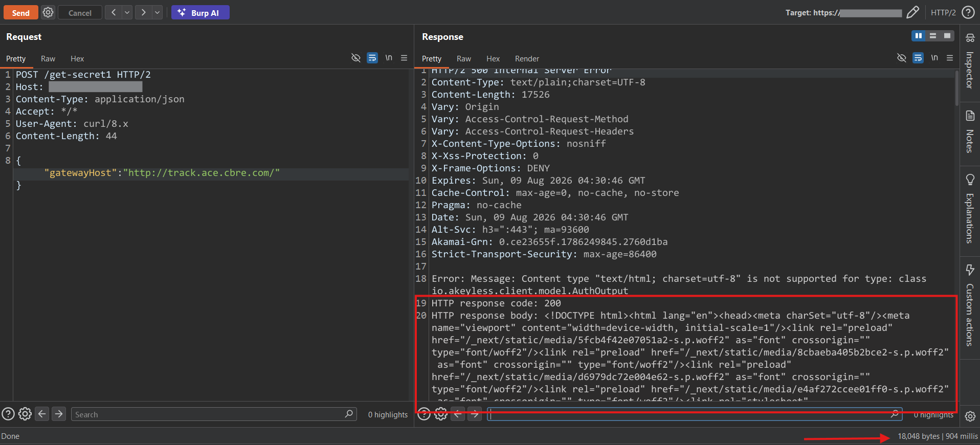Open the help icon in the top toolbar
Viewport: 980px width, 445px height.
tap(968, 12)
